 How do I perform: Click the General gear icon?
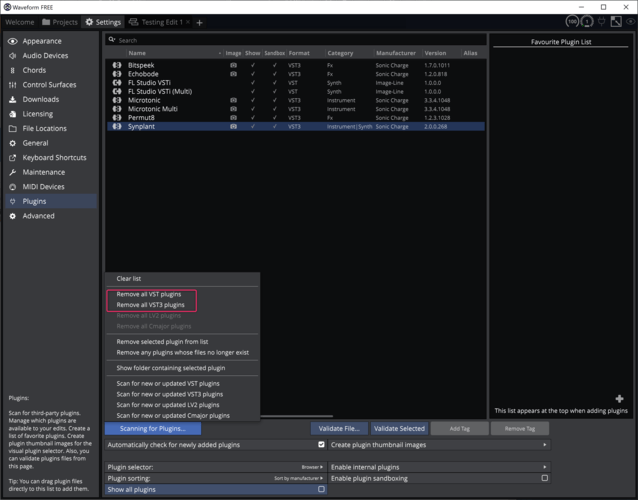[x=13, y=143]
